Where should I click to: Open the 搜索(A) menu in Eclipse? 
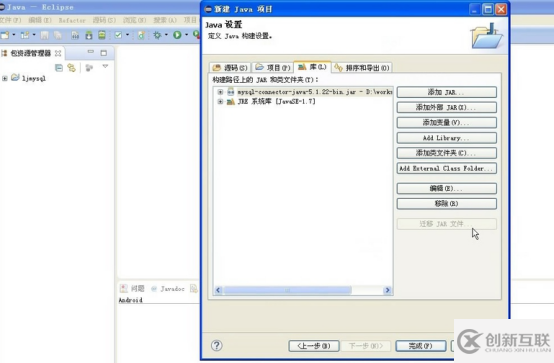coord(165,20)
